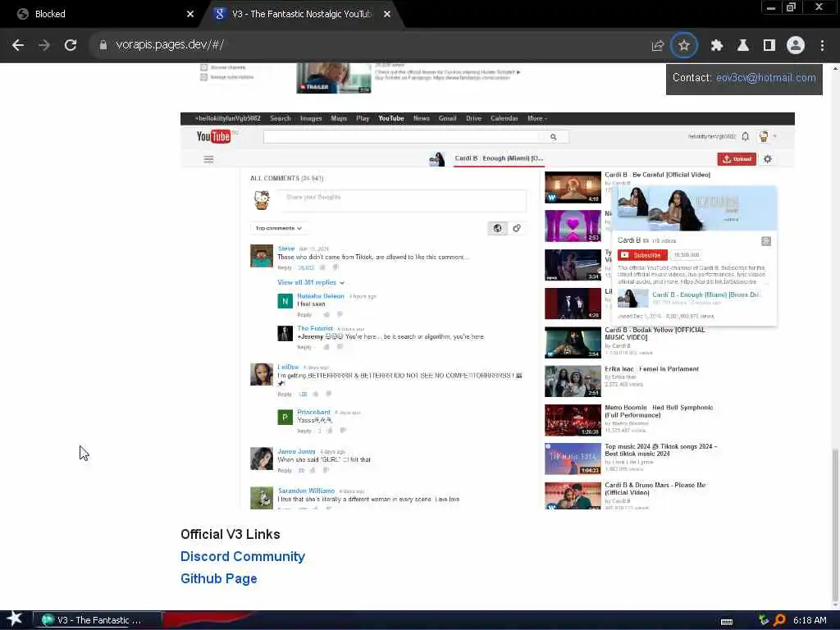840x630 pixels.
Task: Click the Janea Jones commenter name
Action: (x=296, y=452)
